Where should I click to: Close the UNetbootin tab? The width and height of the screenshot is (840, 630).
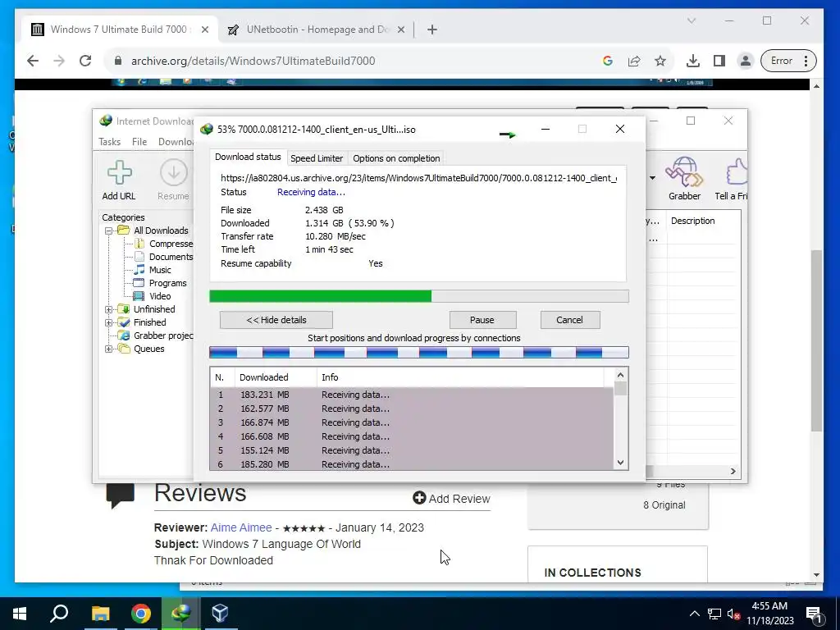(x=400, y=30)
